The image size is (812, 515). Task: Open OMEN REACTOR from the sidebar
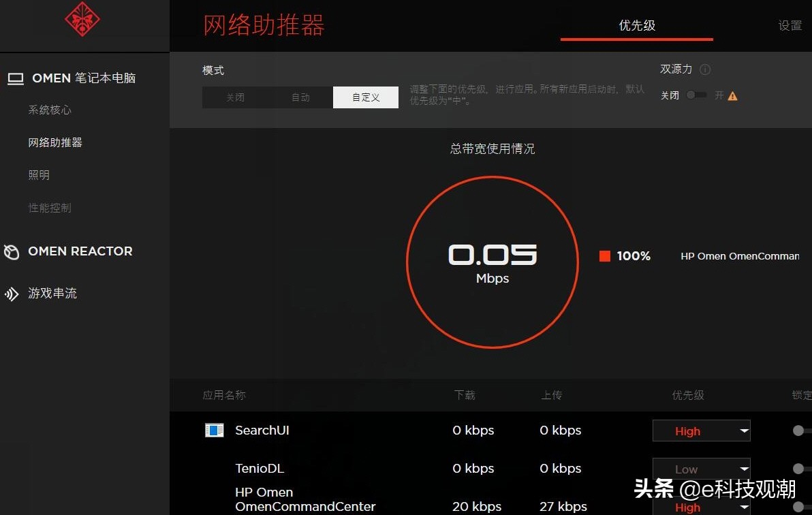click(x=80, y=251)
